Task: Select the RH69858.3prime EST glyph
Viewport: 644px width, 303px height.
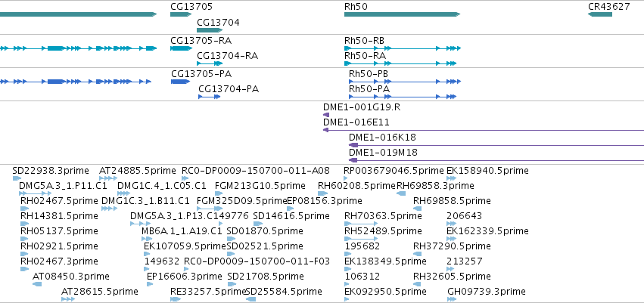Action: pos(401,193)
